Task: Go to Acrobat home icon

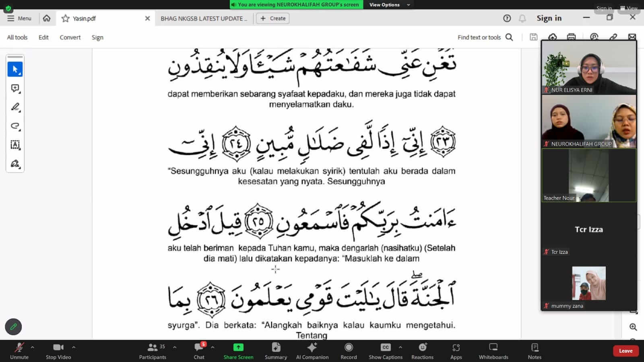Action: pos(47,18)
